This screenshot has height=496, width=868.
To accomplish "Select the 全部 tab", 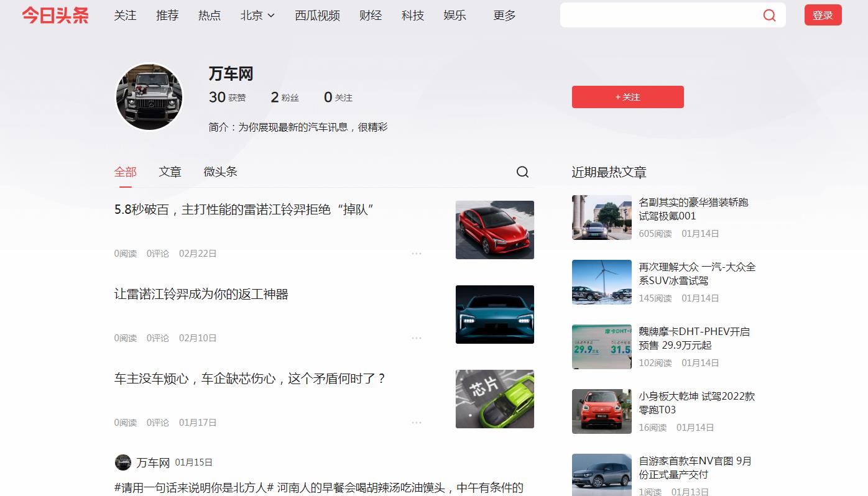I will (126, 172).
